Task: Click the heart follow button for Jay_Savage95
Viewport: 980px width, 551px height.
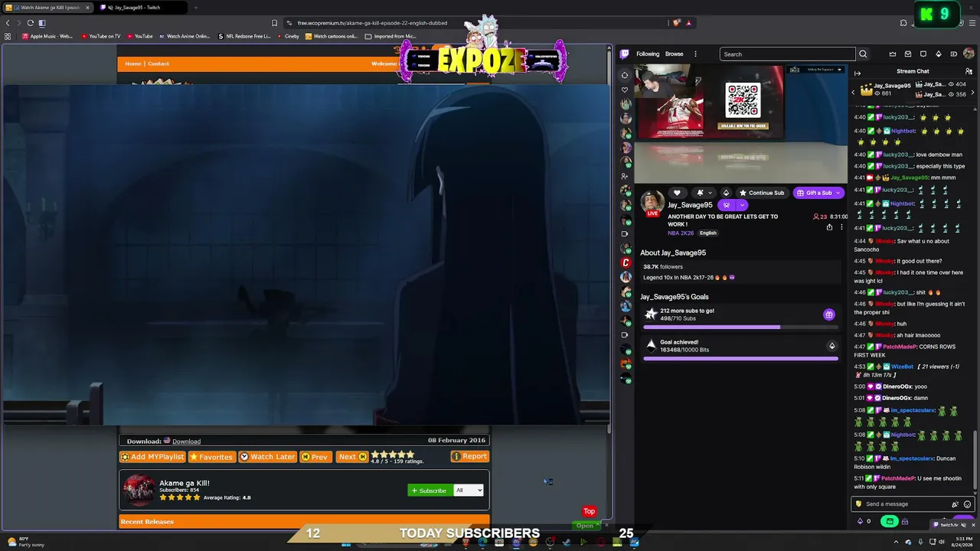Action: coord(677,193)
